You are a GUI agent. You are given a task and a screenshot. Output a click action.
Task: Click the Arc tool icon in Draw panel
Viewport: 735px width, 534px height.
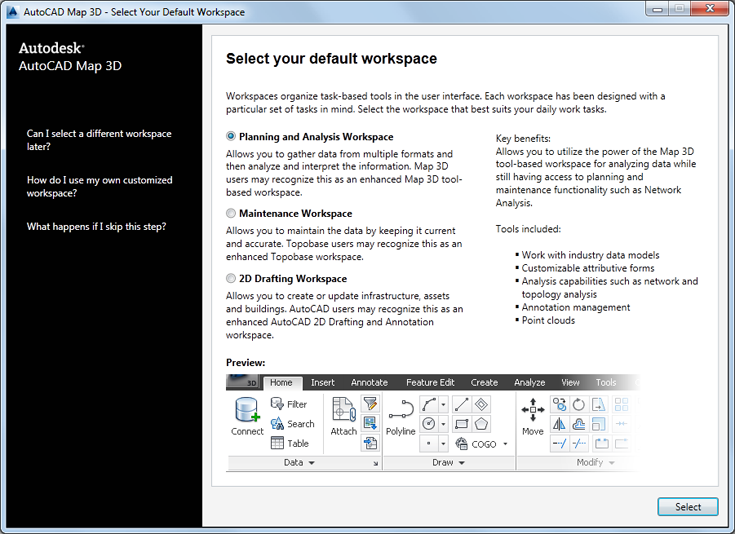click(428, 404)
